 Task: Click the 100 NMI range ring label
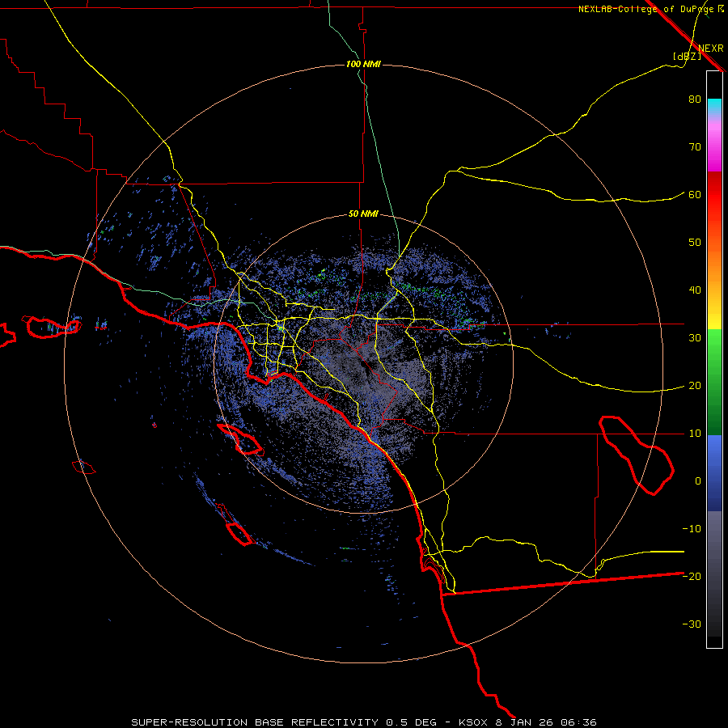click(363, 64)
